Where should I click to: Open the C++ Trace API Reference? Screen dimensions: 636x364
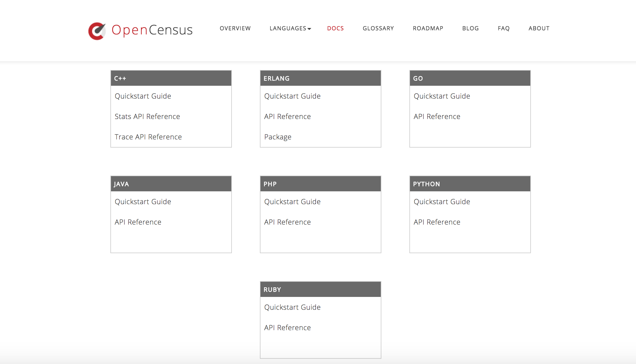pyautogui.click(x=148, y=137)
